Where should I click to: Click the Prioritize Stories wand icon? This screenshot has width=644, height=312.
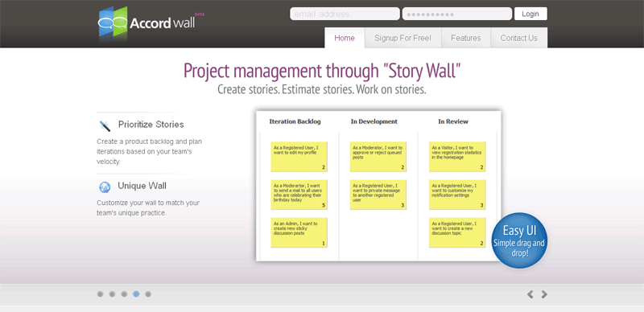tap(105, 125)
